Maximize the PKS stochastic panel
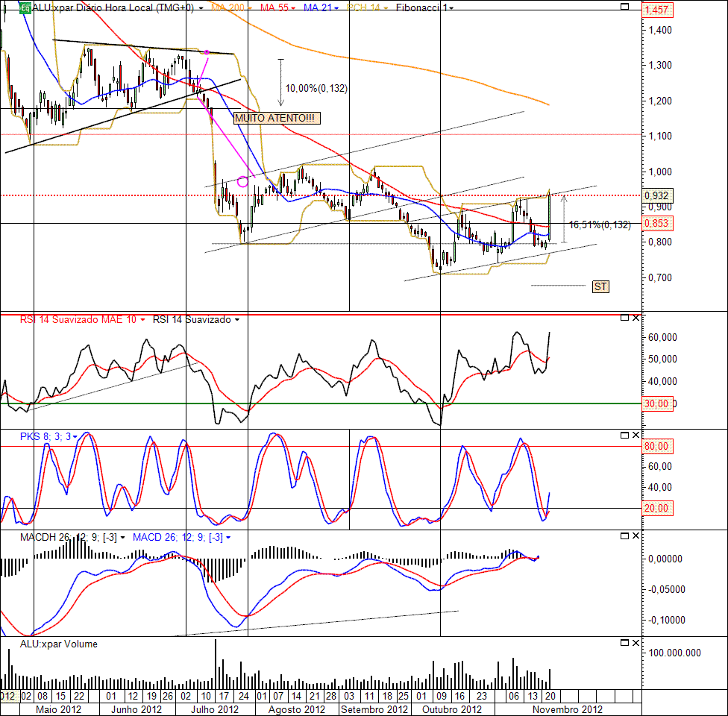Image resolution: width=728 pixels, height=716 pixels. pos(625,435)
